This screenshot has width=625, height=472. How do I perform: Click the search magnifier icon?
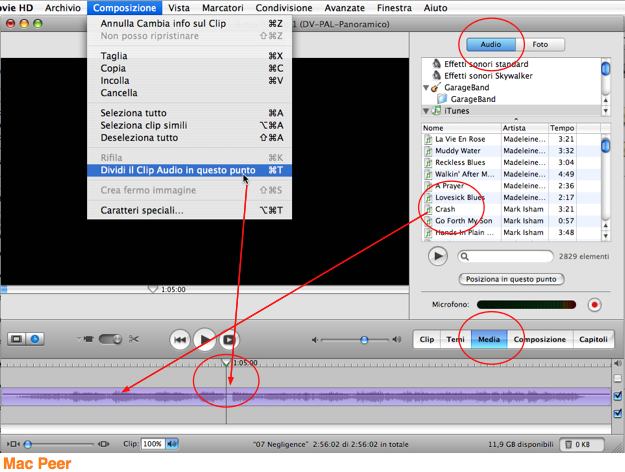[x=464, y=256]
